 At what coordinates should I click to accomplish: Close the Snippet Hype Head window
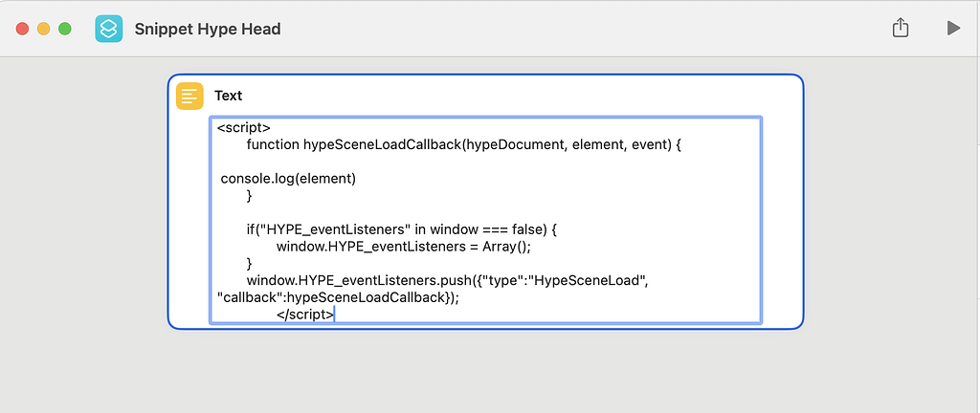[x=22, y=29]
